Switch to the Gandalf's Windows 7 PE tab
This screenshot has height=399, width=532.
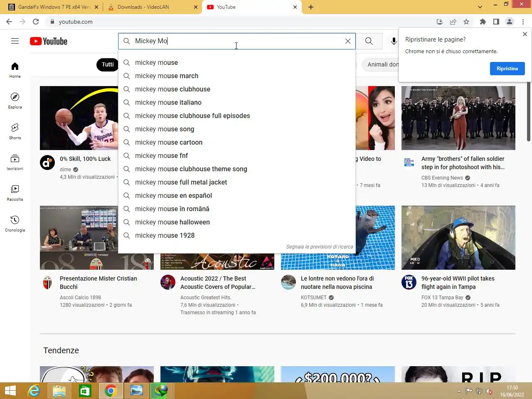click(54, 7)
